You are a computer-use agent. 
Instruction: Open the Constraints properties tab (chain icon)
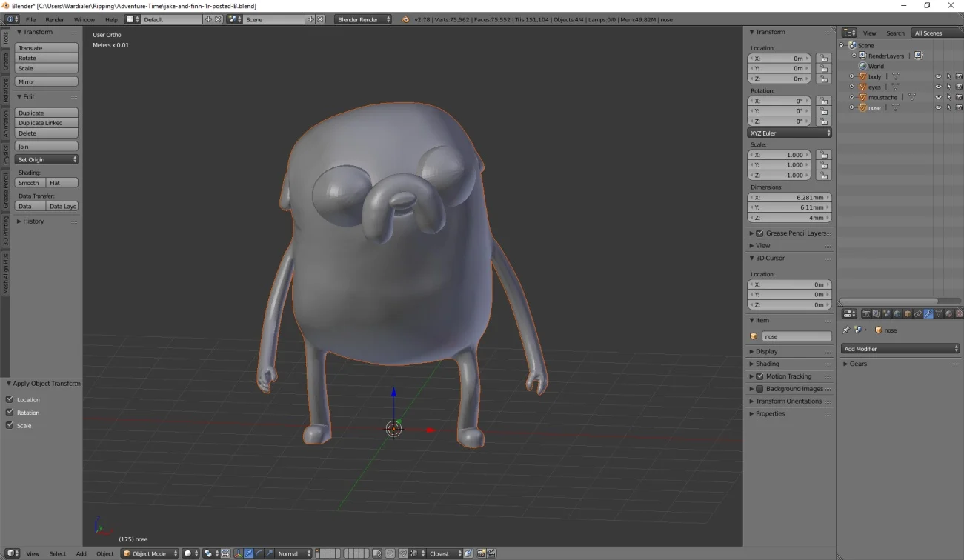point(918,314)
